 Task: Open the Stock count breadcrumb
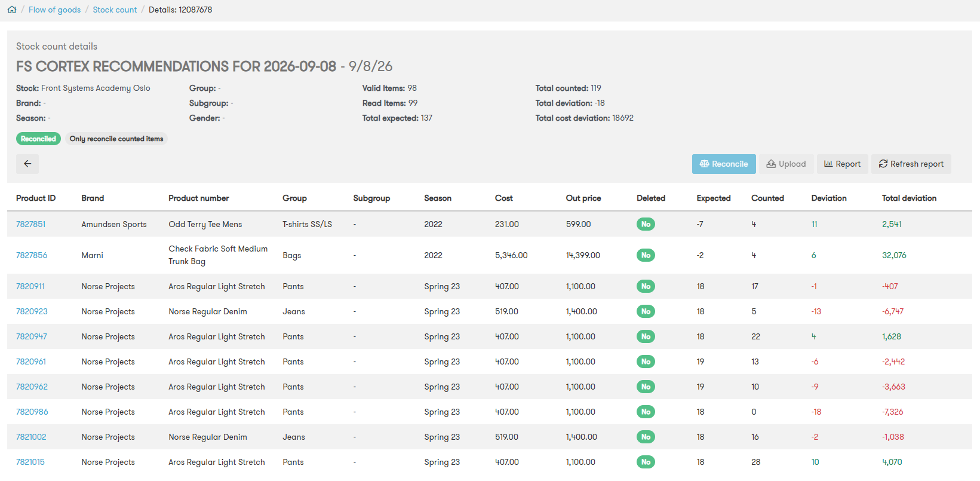[115, 10]
